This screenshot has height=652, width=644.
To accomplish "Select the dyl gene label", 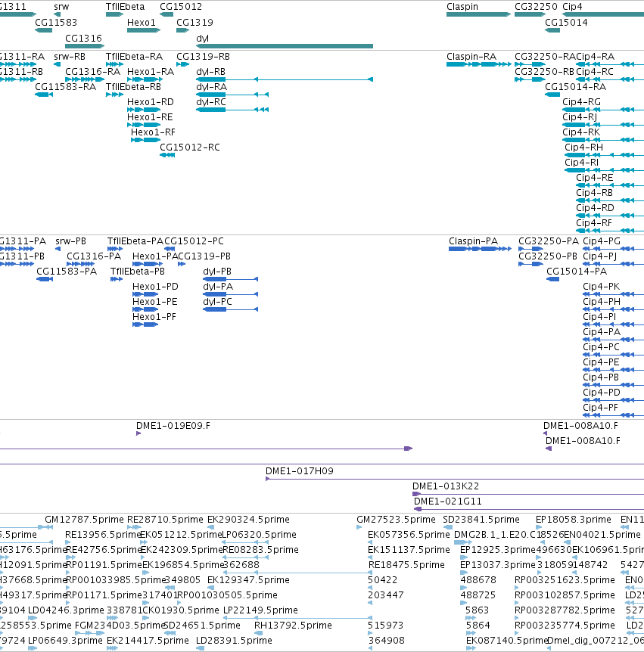I will pos(202,39).
